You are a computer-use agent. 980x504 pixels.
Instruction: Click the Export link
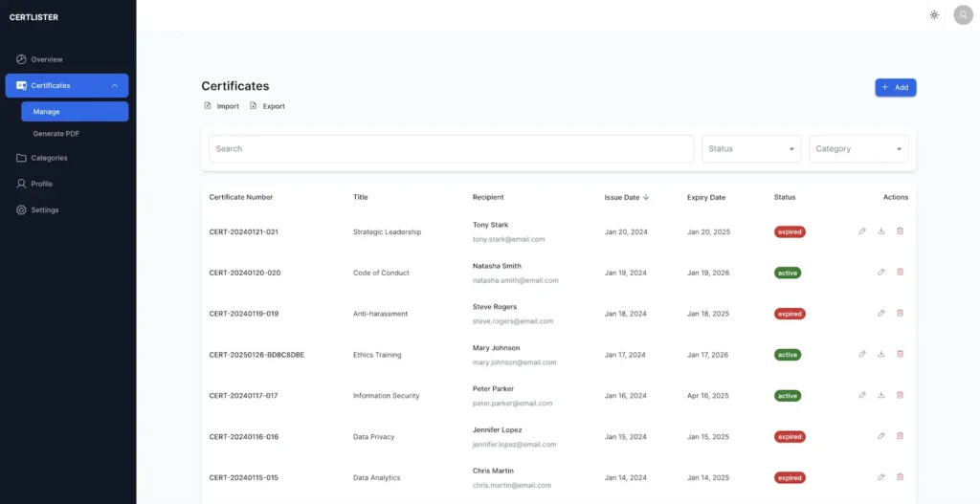(268, 106)
